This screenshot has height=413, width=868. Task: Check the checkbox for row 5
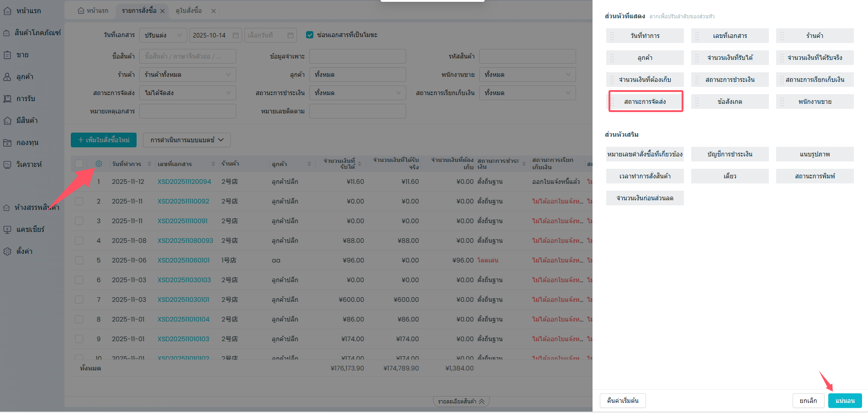(79, 260)
